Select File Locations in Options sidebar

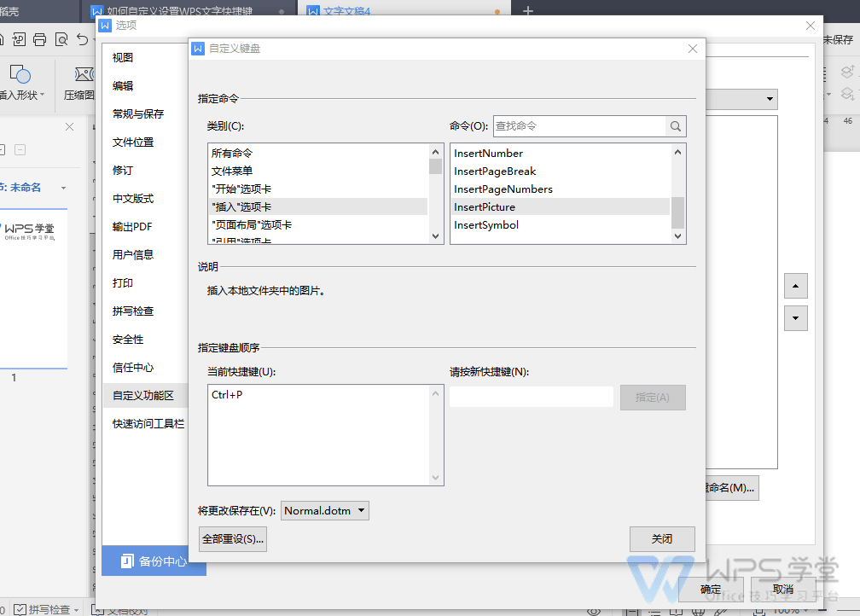[x=133, y=142]
